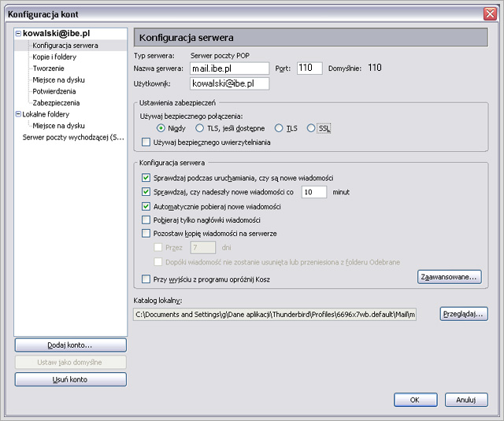
Task: Select Zabezpieczenia in account tree
Action: [x=56, y=102]
